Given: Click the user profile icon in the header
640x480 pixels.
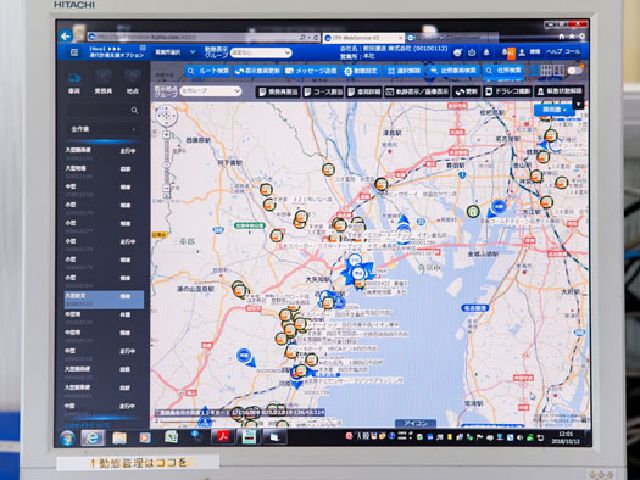Looking at the screenshot, I should click(x=521, y=53).
